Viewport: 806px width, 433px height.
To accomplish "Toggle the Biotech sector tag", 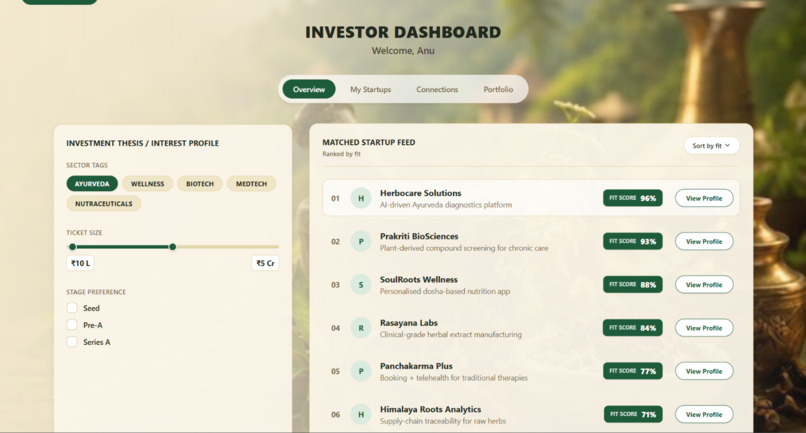I will point(200,184).
